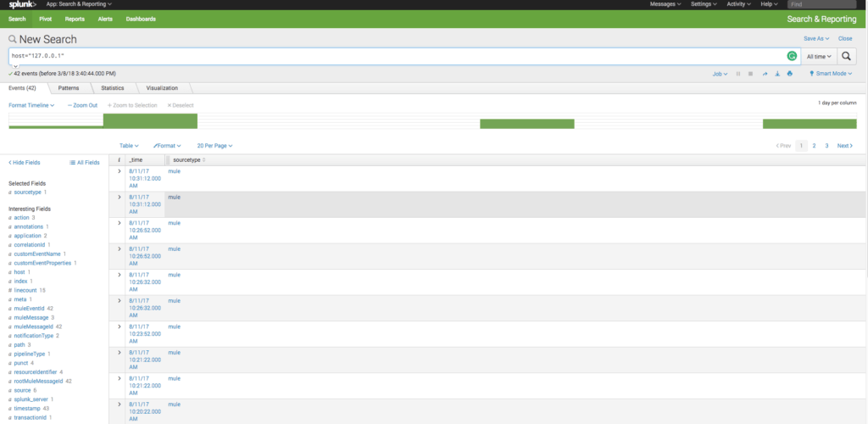Click the magnifying glass search button
This screenshot has height=424, width=868.
[847, 56]
